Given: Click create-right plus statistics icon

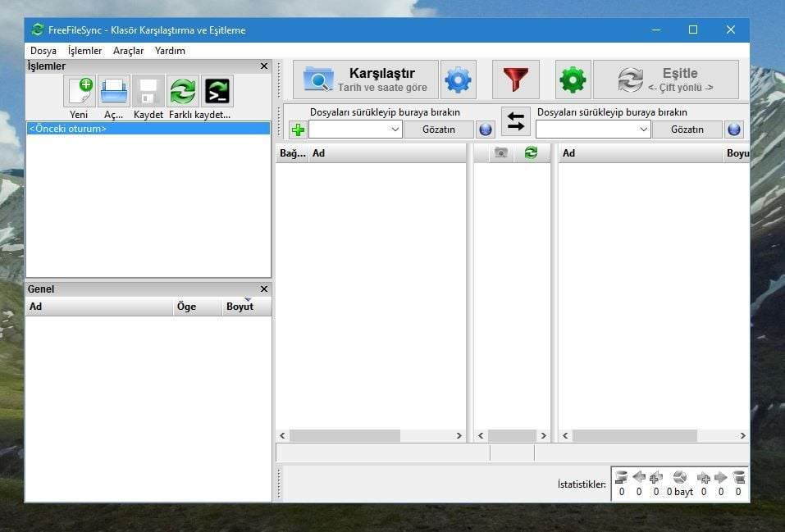Looking at the screenshot, I should coord(704,478).
